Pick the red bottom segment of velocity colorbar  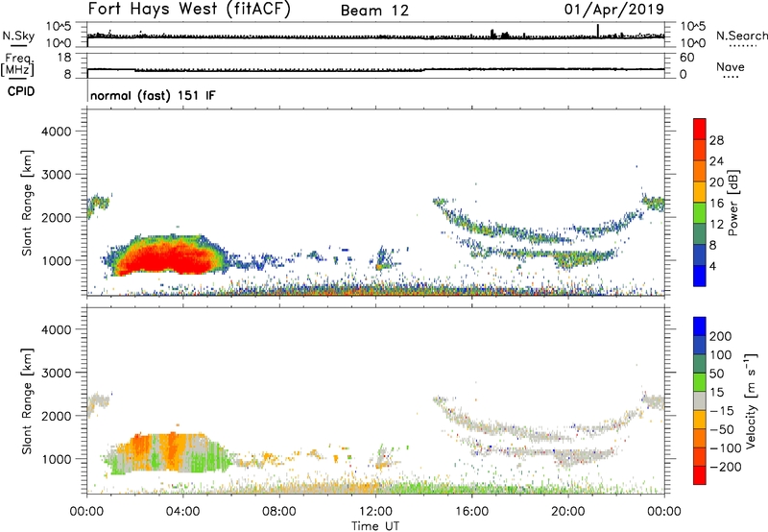pyautogui.click(x=700, y=475)
